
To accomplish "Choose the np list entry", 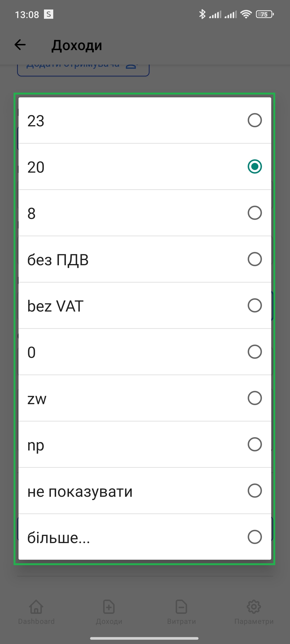I will [x=255, y=444].
